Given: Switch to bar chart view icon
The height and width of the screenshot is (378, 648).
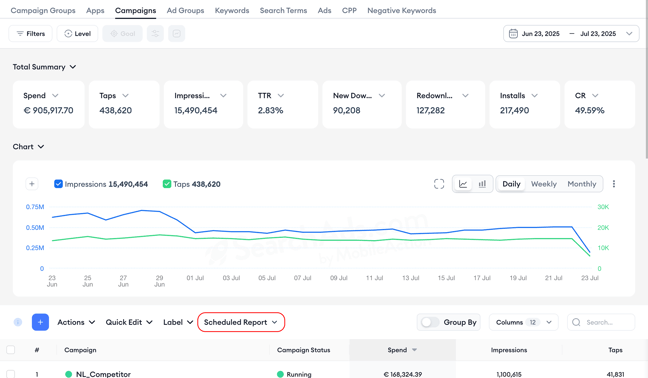Looking at the screenshot, I should pyautogui.click(x=482, y=184).
